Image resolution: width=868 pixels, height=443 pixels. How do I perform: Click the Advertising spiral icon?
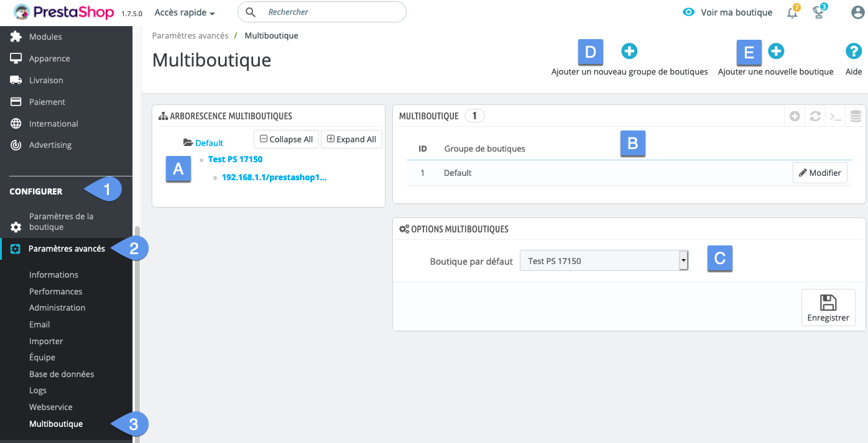pyautogui.click(x=16, y=145)
